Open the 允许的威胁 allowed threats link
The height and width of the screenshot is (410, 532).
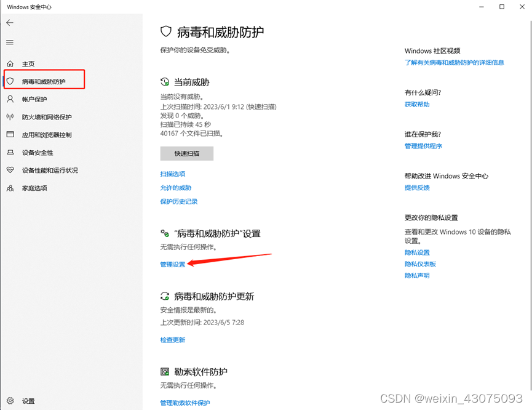point(176,188)
